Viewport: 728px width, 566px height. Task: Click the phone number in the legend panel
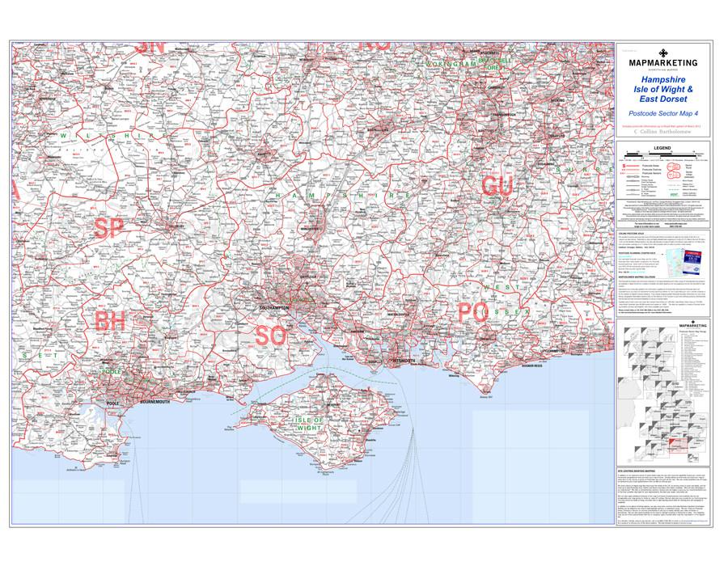pos(675,226)
